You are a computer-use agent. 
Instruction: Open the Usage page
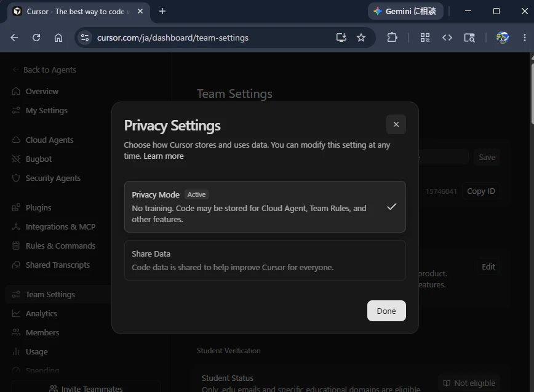pos(36,351)
